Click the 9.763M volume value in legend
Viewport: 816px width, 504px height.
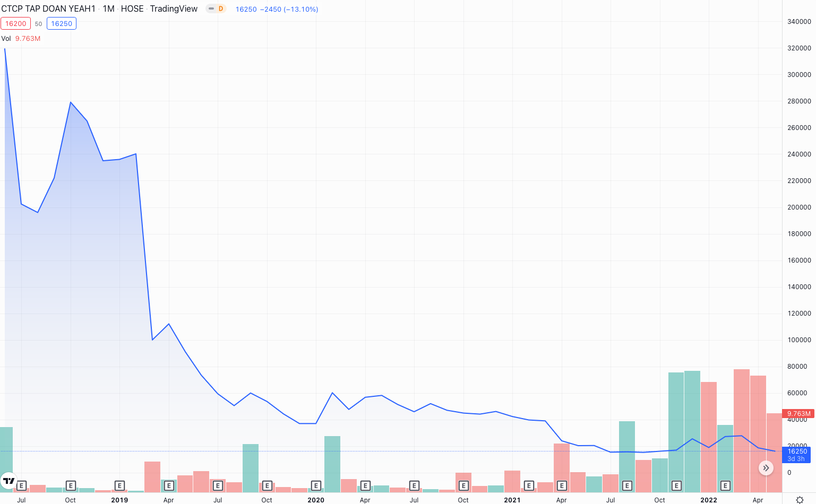tap(28, 38)
